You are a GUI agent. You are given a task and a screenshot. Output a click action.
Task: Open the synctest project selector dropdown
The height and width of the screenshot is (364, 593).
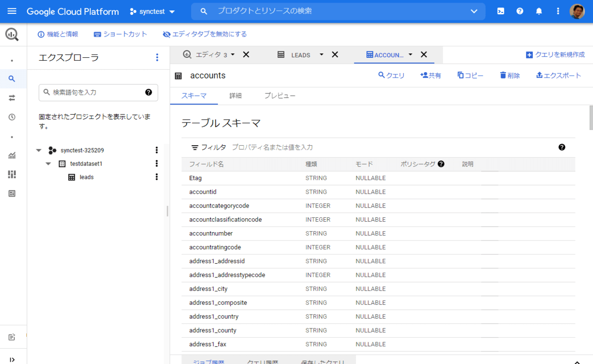152,11
